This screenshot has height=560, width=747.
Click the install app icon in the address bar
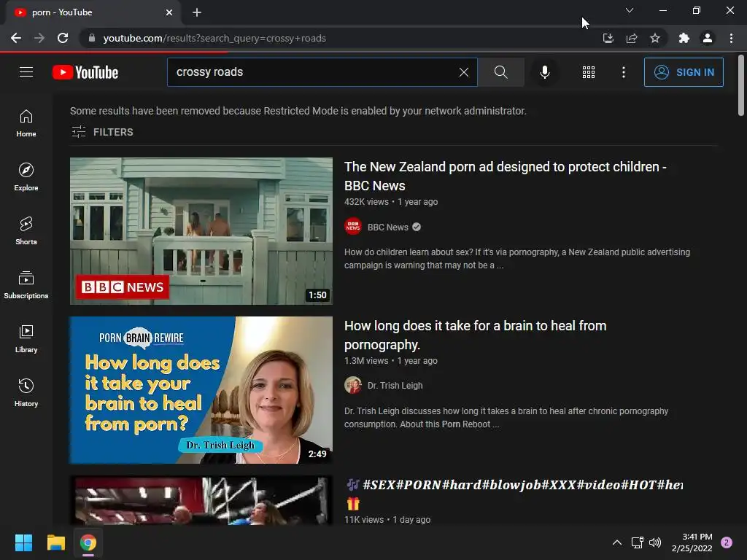pos(608,38)
